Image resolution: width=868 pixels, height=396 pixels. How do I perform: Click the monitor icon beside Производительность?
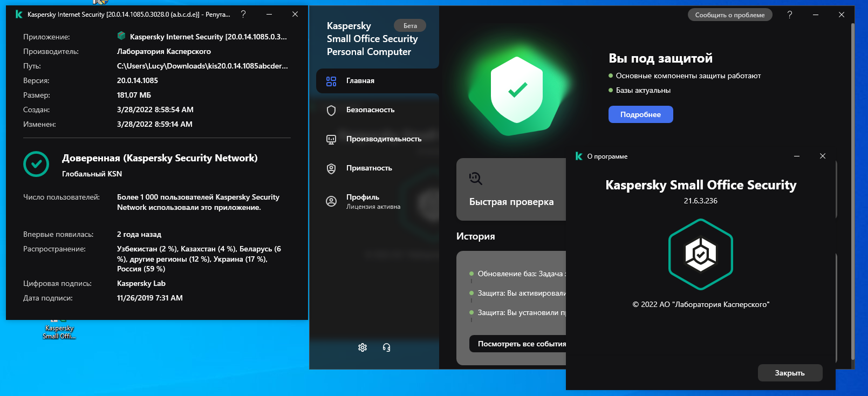(x=331, y=139)
